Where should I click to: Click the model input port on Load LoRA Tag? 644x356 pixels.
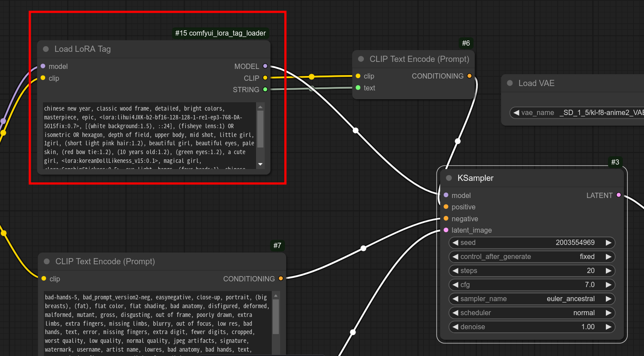[x=43, y=66]
